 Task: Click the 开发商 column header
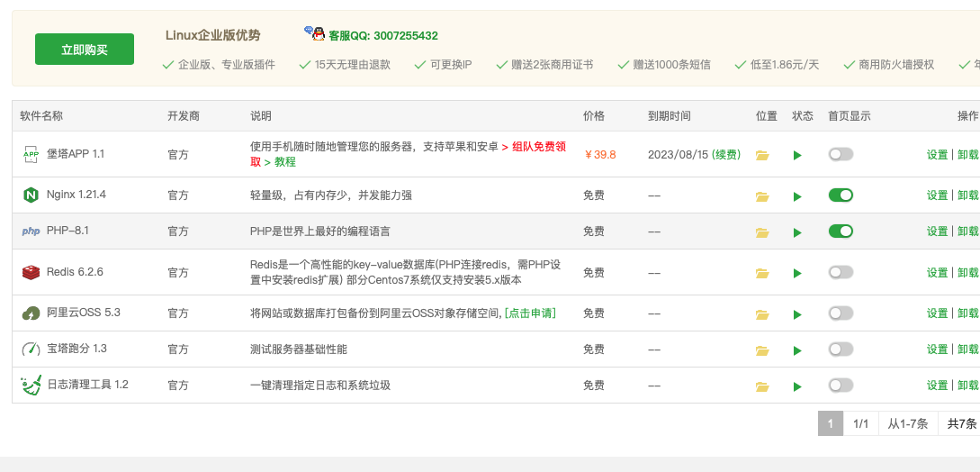coord(184,116)
